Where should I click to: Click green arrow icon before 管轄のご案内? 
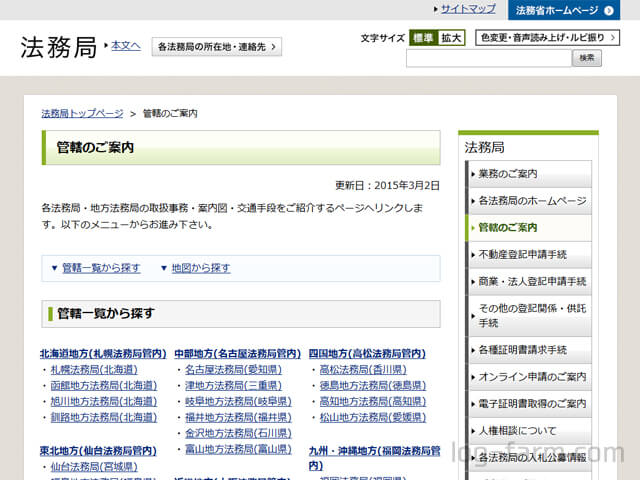[473, 228]
